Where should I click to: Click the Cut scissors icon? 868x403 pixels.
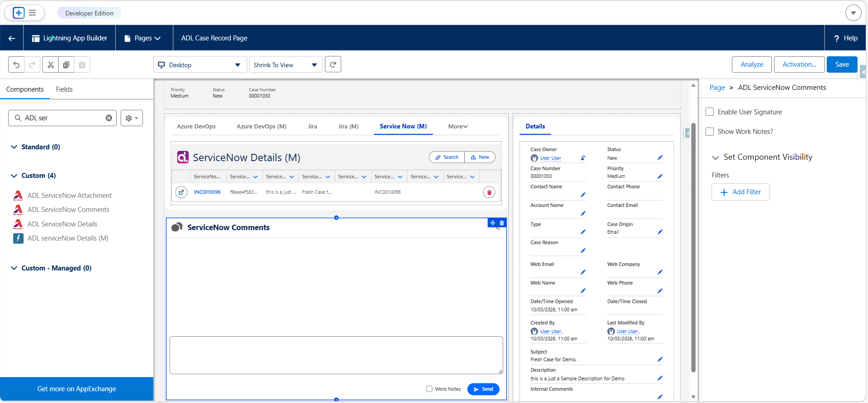(x=50, y=65)
